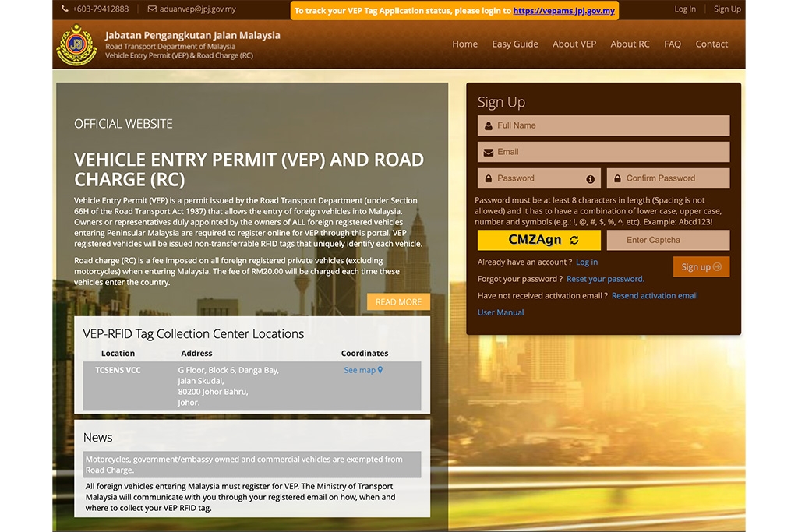Go to About VEP
The height and width of the screenshot is (532, 798).
click(x=574, y=44)
